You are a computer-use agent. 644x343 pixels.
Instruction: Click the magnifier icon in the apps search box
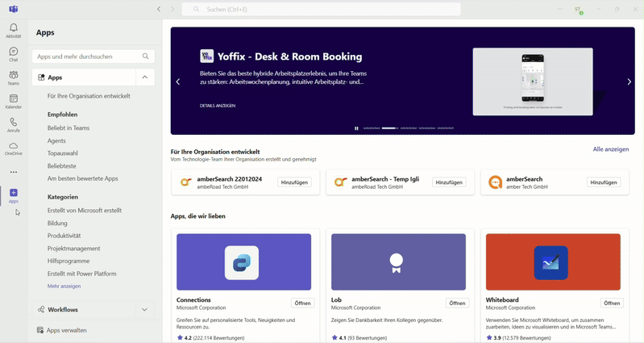point(146,56)
